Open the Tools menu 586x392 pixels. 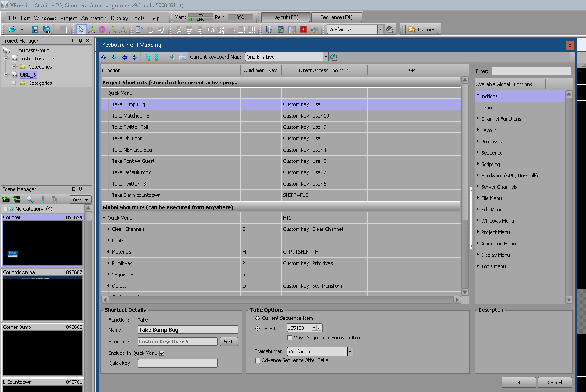(138, 18)
